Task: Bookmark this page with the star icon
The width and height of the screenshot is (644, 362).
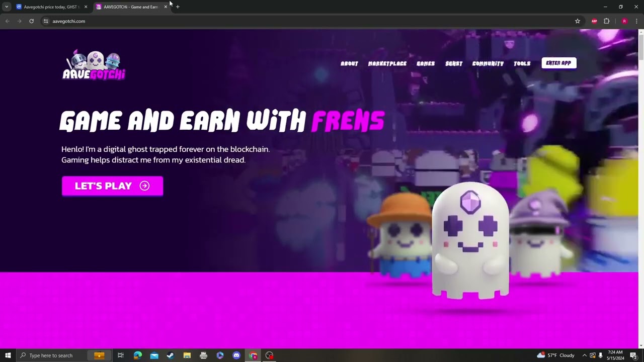Action: [x=578, y=21]
